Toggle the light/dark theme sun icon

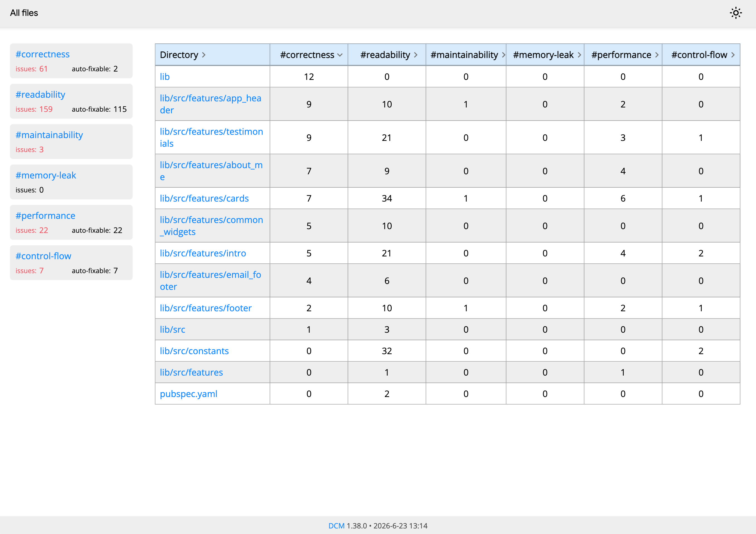[x=736, y=13]
